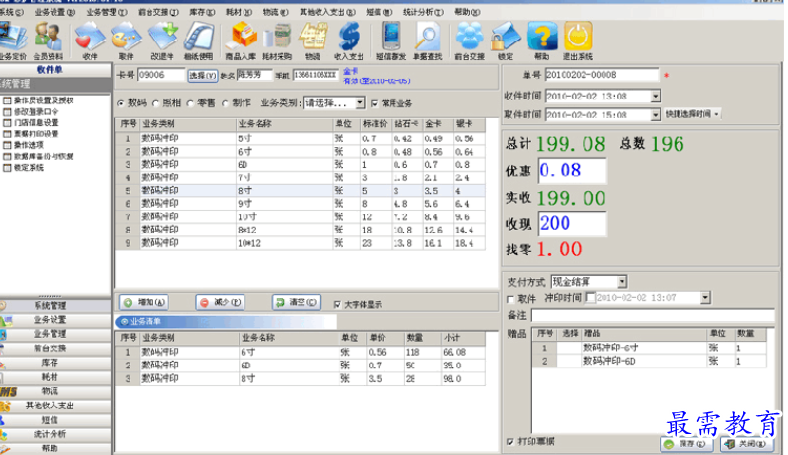788x455 pixels.
Task: Open the 取件时间 date dropdown
Action: click(655, 115)
